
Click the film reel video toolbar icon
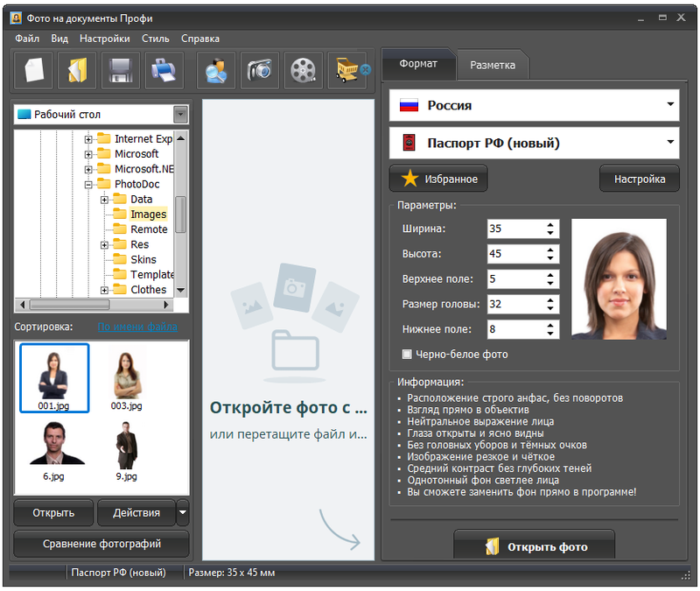coord(303,70)
